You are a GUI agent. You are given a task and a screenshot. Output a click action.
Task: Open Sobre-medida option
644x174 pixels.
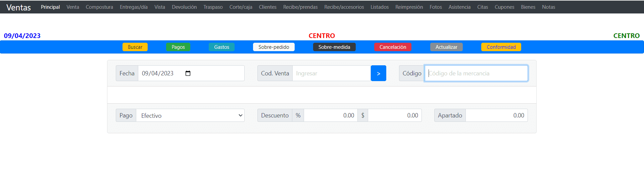tap(334, 47)
